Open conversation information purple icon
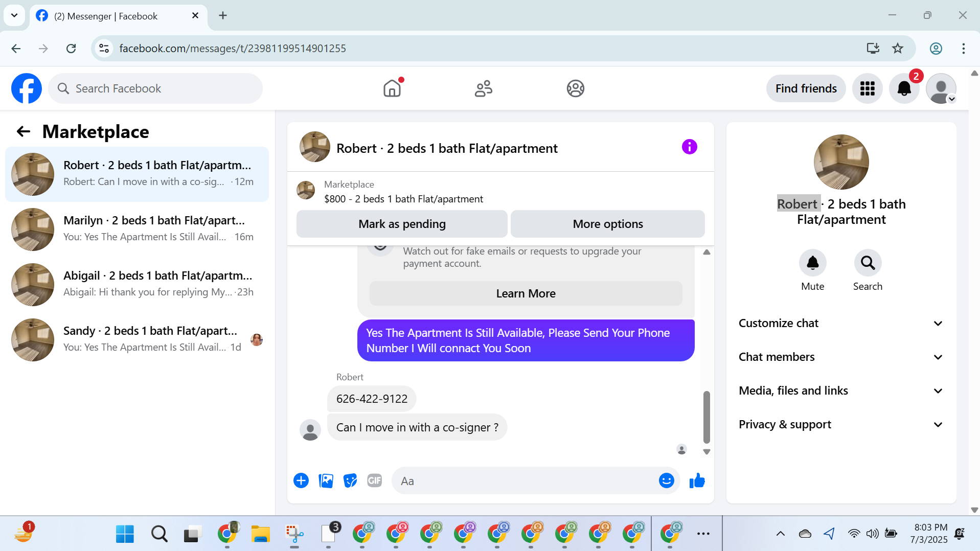Image resolution: width=980 pixels, height=551 pixels. 689,147
